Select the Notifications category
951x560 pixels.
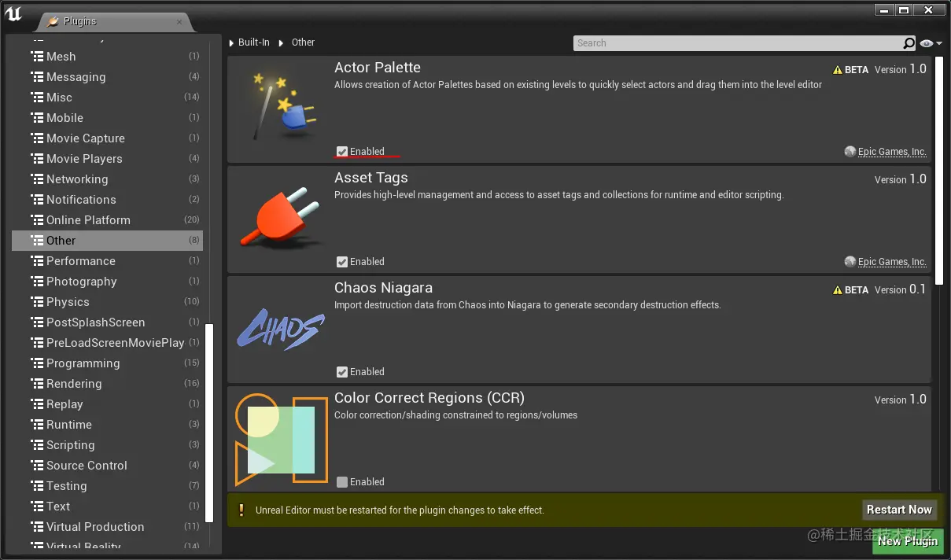click(107, 200)
